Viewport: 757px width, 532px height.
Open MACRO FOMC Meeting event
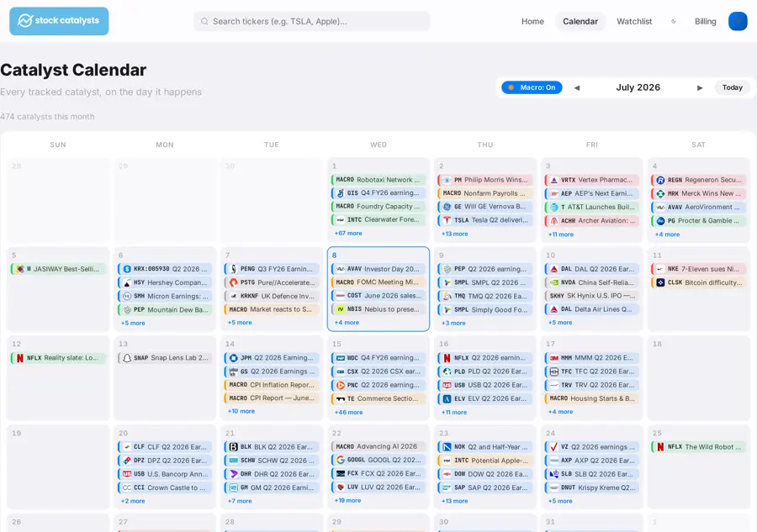click(x=378, y=282)
